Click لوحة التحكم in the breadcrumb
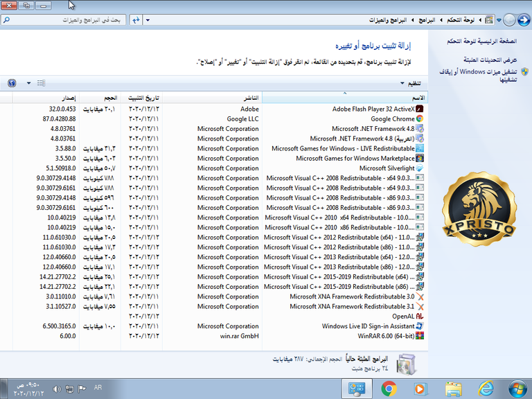This screenshot has width=532, height=399. pyautogui.click(x=461, y=20)
